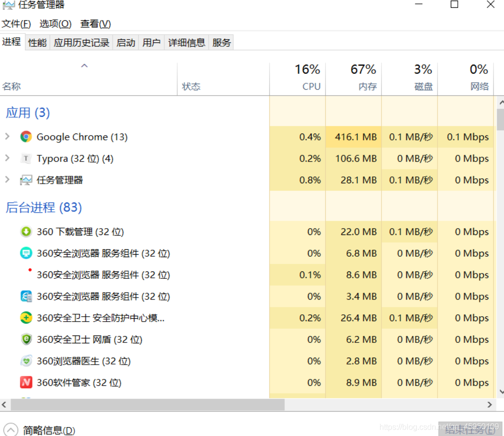Viewport: 504px width, 436px height.
Task: Click the 416.1 MB memory value for Chrome
Action: tap(356, 137)
